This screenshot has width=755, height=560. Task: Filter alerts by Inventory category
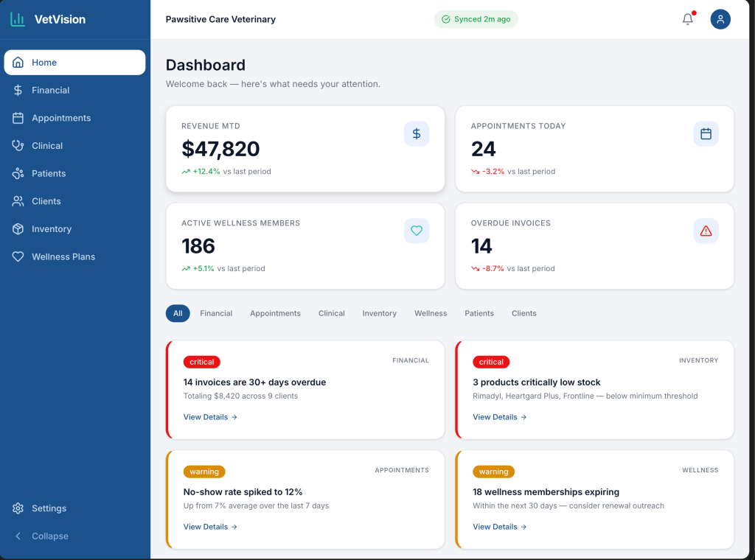(x=379, y=313)
